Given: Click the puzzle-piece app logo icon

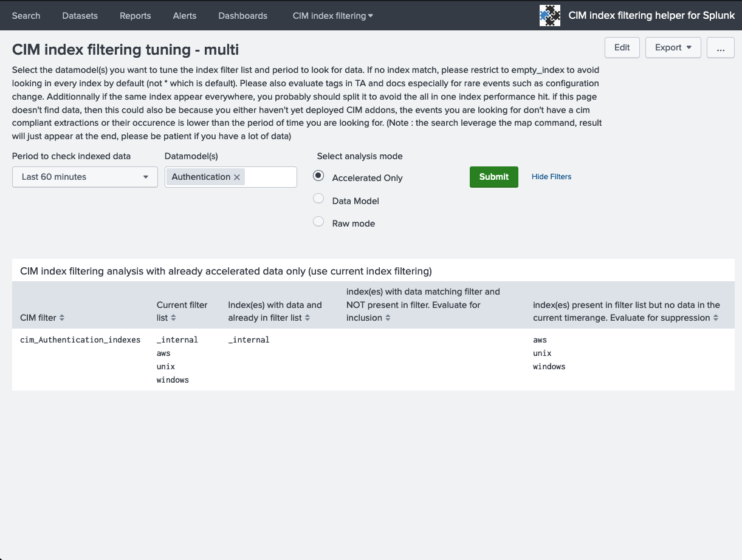Looking at the screenshot, I should pyautogui.click(x=550, y=15).
